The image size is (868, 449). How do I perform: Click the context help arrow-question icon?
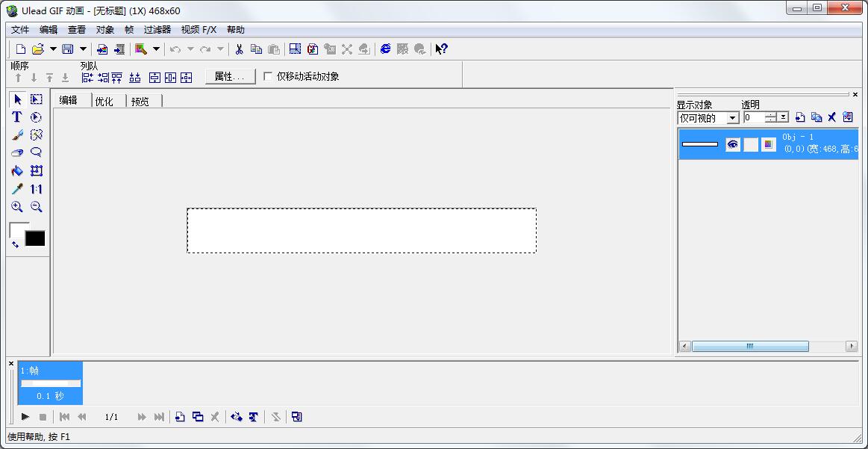pos(441,49)
